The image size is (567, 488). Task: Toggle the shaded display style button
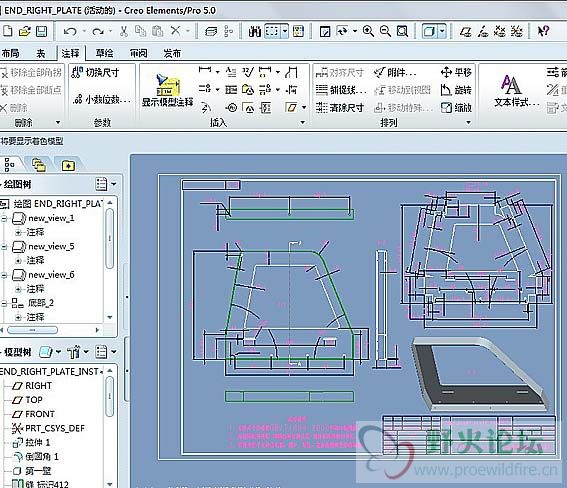pos(429,31)
